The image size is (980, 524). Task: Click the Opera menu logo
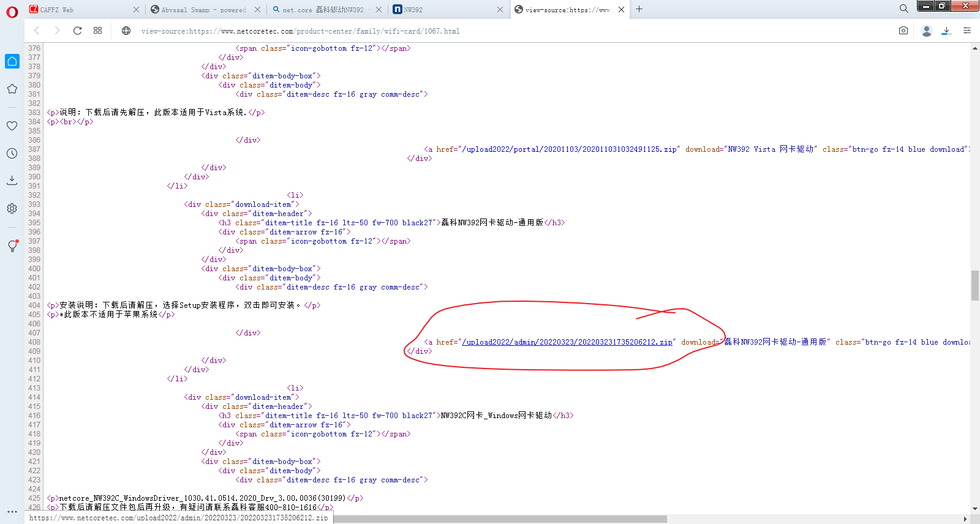tap(12, 12)
